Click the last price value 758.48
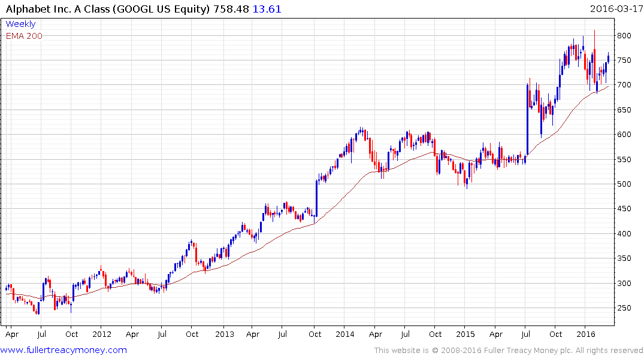Viewport: 644px width, 359px height. point(231,9)
